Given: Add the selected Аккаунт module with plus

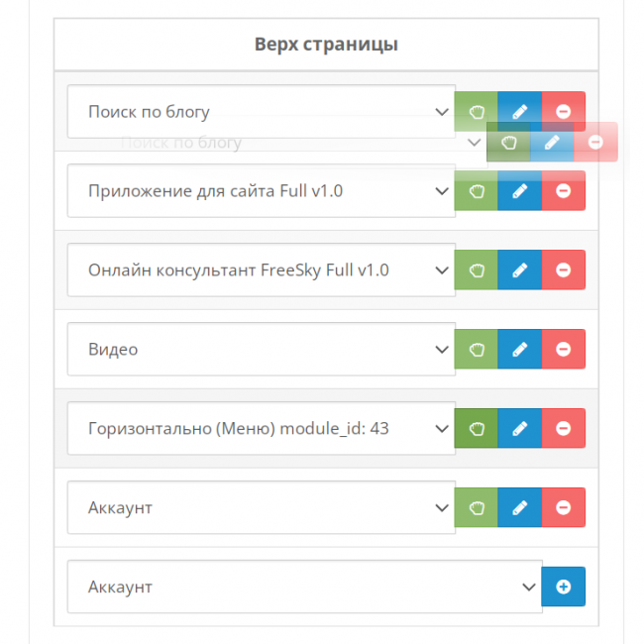Looking at the screenshot, I should coord(563,587).
